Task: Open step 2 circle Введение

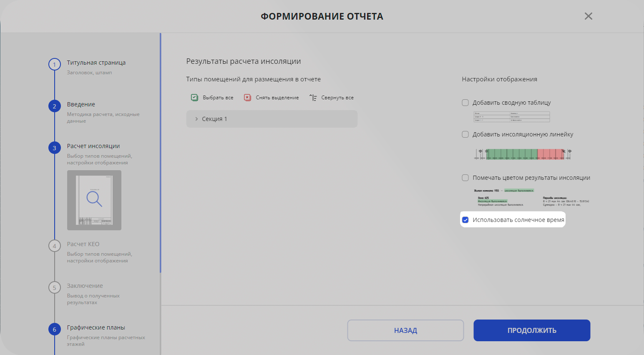Action: pyautogui.click(x=55, y=106)
